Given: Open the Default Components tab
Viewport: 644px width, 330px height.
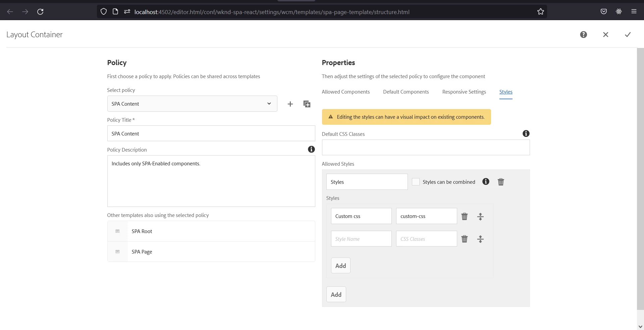Looking at the screenshot, I should pos(406,92).
